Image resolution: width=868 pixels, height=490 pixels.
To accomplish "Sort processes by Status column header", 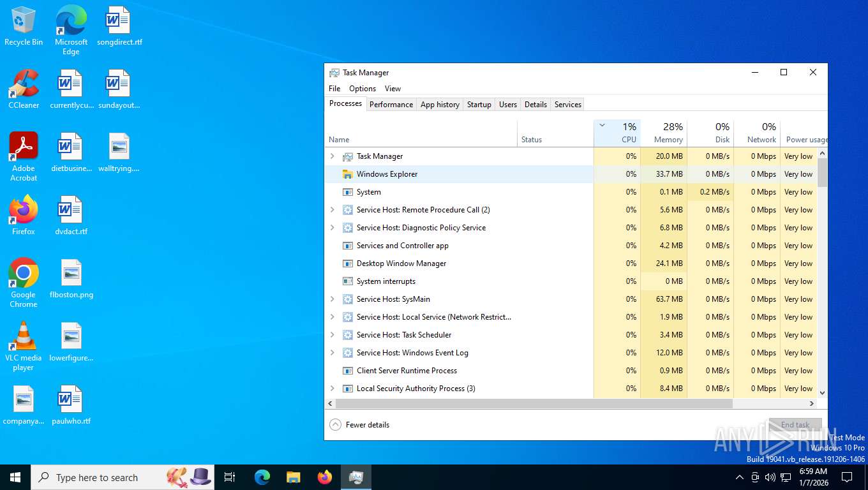I will click(x=555, y=133).
